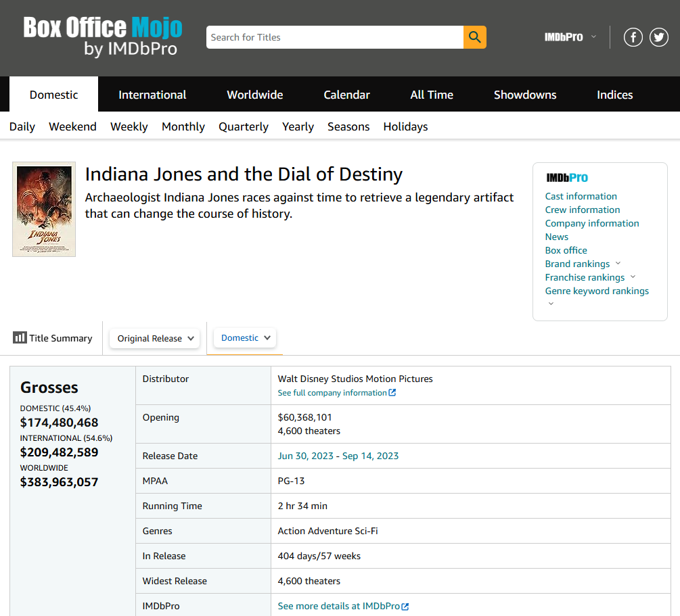Viewport: 680px width, 616px height.
Task: Open the Domestic region dropdown
Action: 245,337
